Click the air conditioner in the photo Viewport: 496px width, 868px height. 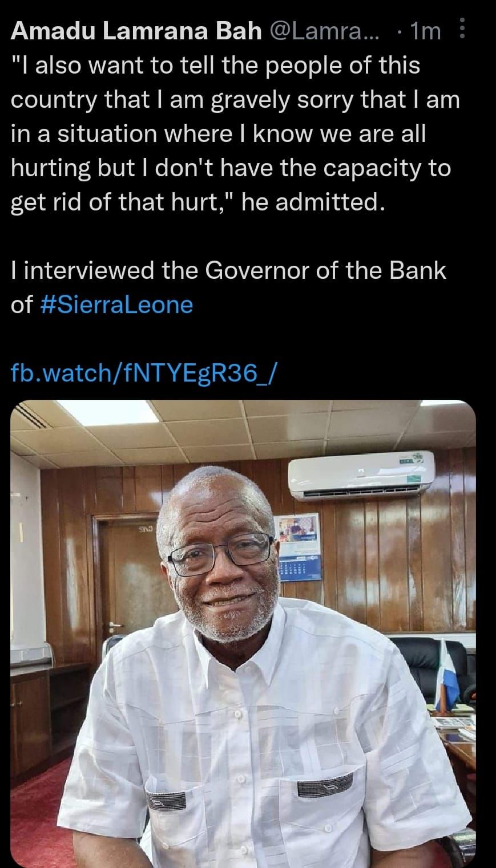pos(361,473)
